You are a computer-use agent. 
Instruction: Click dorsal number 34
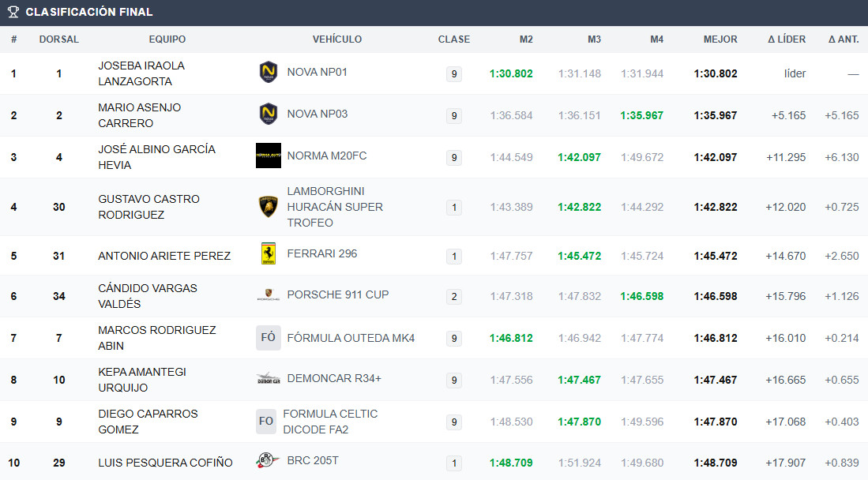58,296
